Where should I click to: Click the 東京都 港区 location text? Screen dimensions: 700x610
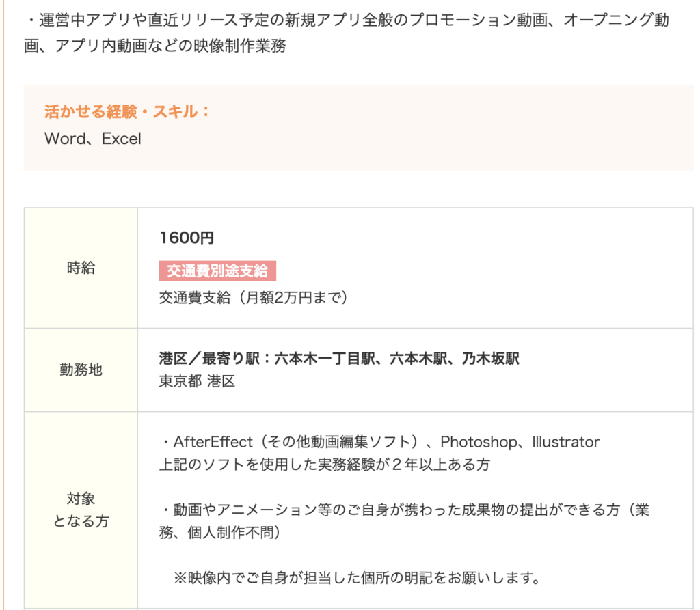tap(197, 381)
